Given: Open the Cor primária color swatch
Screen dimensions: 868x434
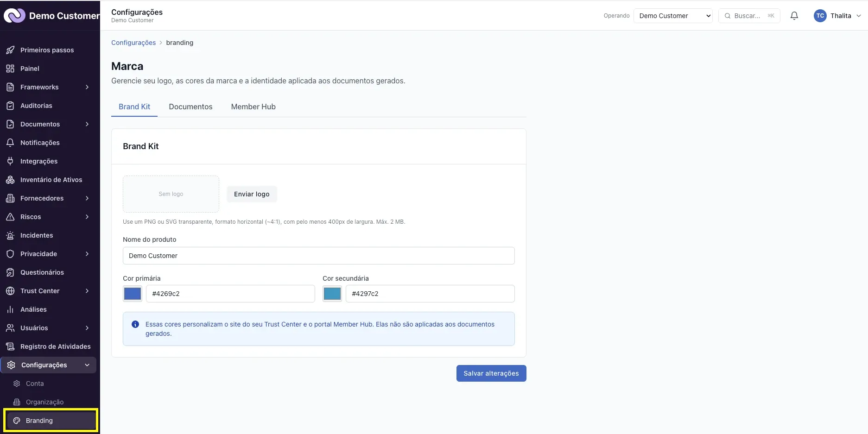Looking at the screenshot, I should (x=133, y=294).
